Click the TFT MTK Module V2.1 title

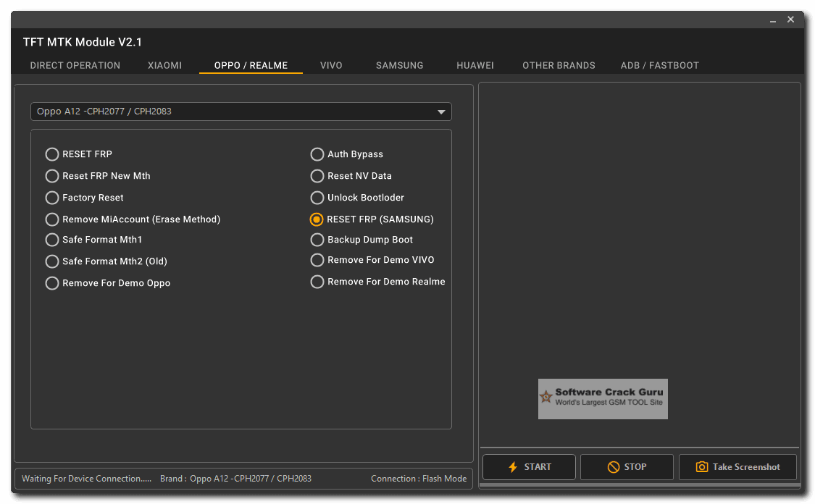tap(82, 42)
